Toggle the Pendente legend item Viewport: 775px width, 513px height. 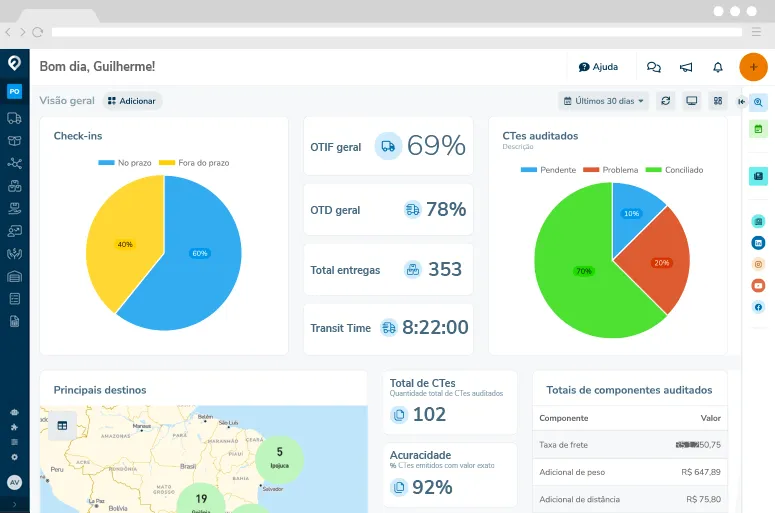[x=548, y=170]
